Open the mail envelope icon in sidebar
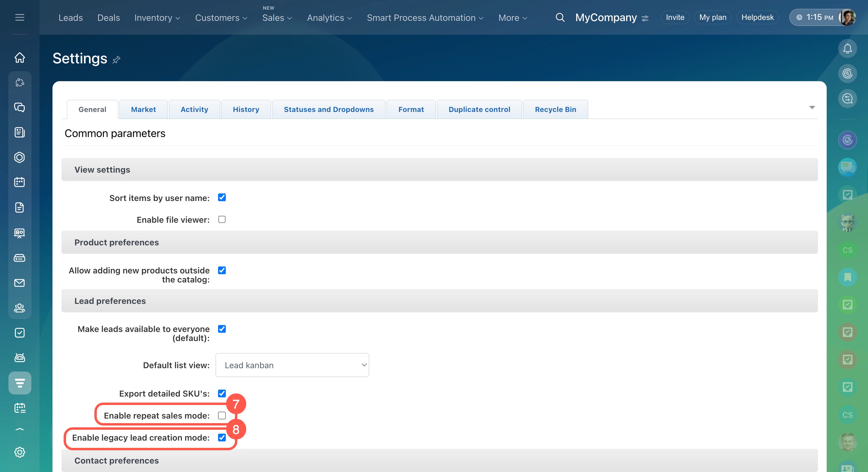Image resolution: width=868 pixels, height=472 pixels. pyautogui.click(x=20, y=283)
